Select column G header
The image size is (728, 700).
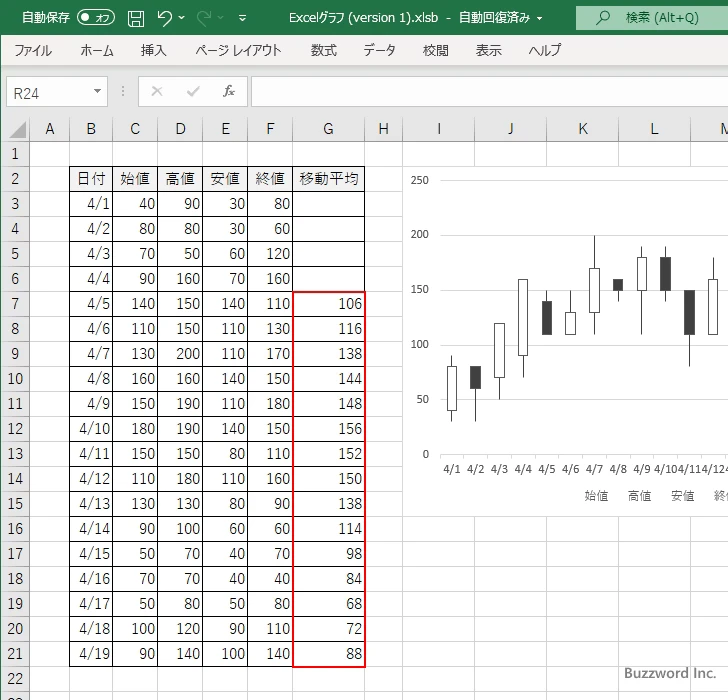[x=328, y=129]
